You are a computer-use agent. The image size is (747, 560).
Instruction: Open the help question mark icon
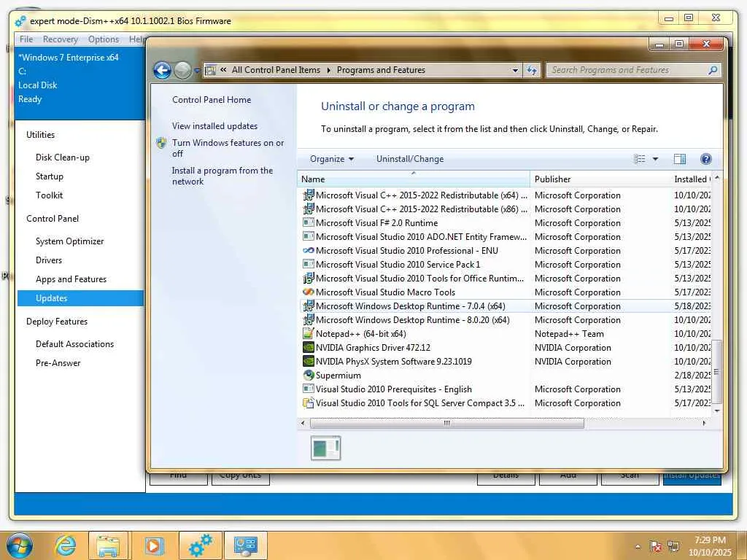point(705,159)
